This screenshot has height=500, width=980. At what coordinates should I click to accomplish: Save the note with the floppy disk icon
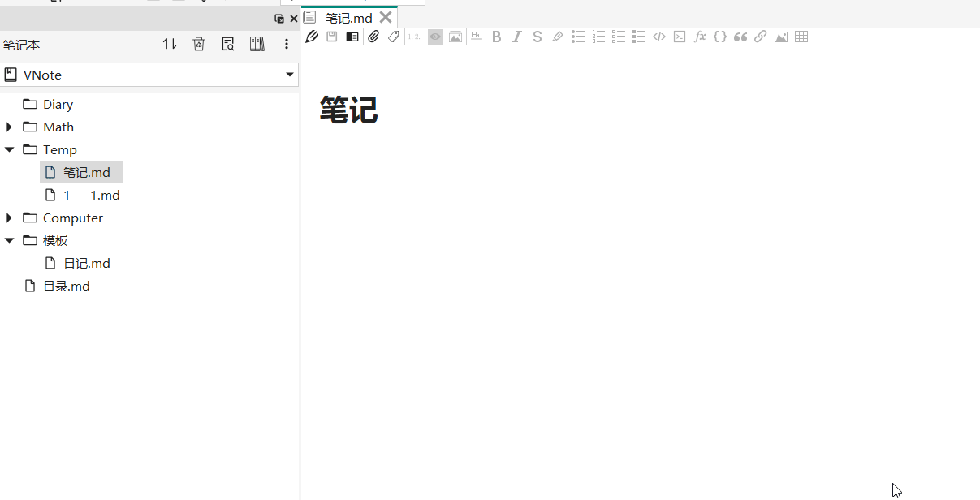(x=332, y=37)
